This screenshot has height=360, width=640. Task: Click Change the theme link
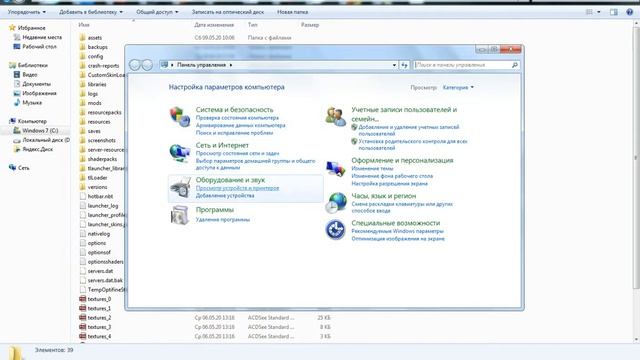[x=372, y=168]
